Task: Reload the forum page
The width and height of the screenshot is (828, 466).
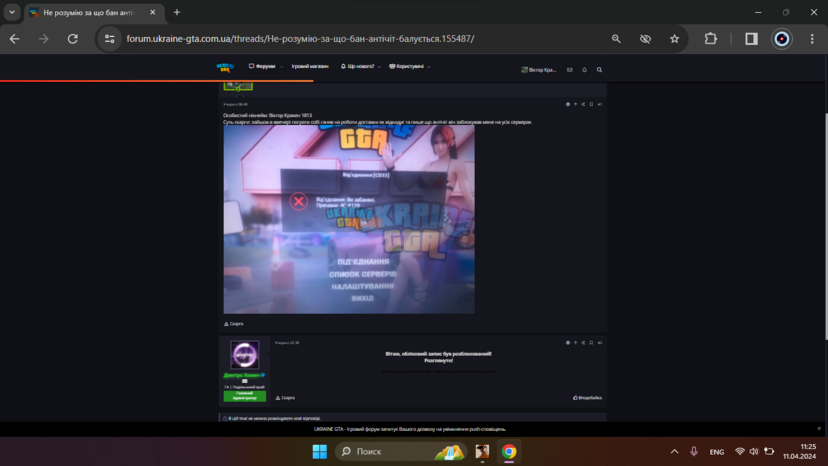Action: pyautogui.click(x=72, y=39)
